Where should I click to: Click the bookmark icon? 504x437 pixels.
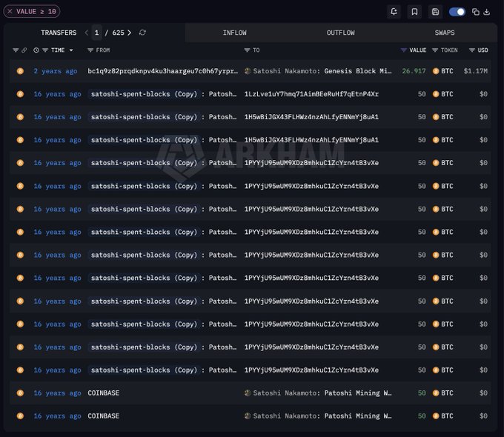click(x=414, y=12)
